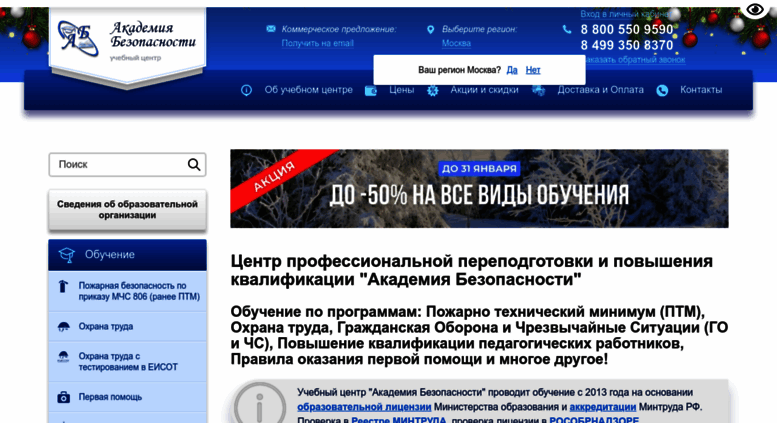Click the helmet icon beside Охрана труда
This screenshot has height=423, width=777.
[63, 326]
